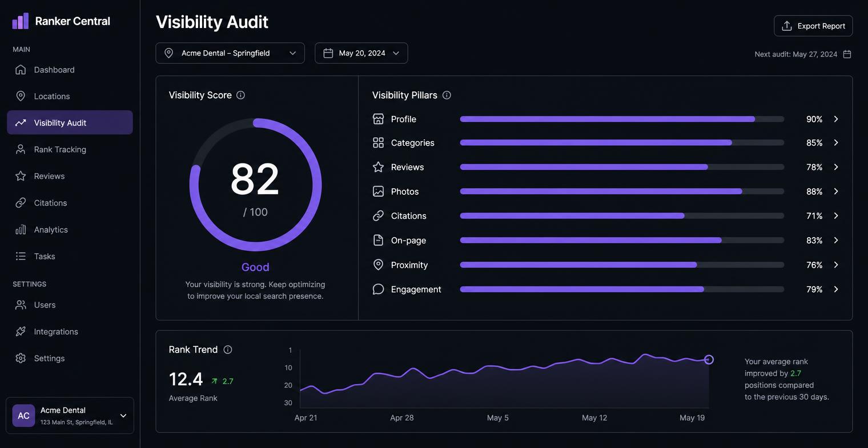Screen dimensions: 868x448
Task: Click the Engagement 79% progress bar
Action: pyautogui.click(x=622, y=289)
